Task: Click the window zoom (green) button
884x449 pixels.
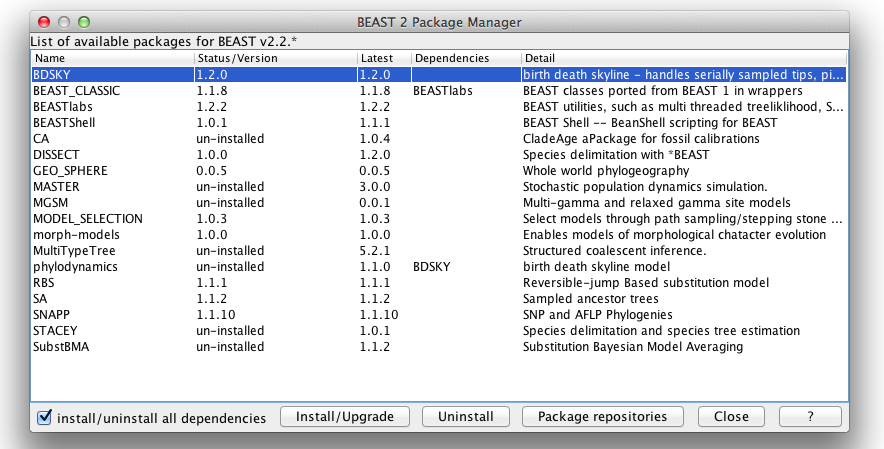Action: [84, 22]
